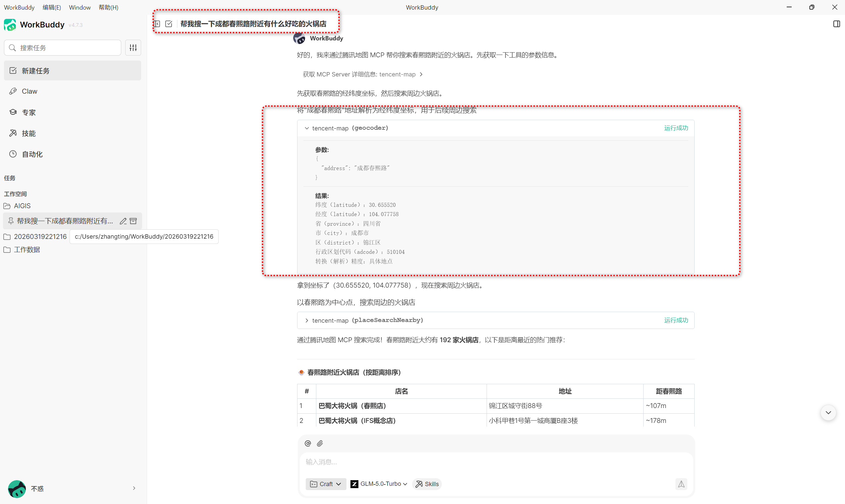Click the 运行成功 status of geocoder

click(x=676, y=128)
